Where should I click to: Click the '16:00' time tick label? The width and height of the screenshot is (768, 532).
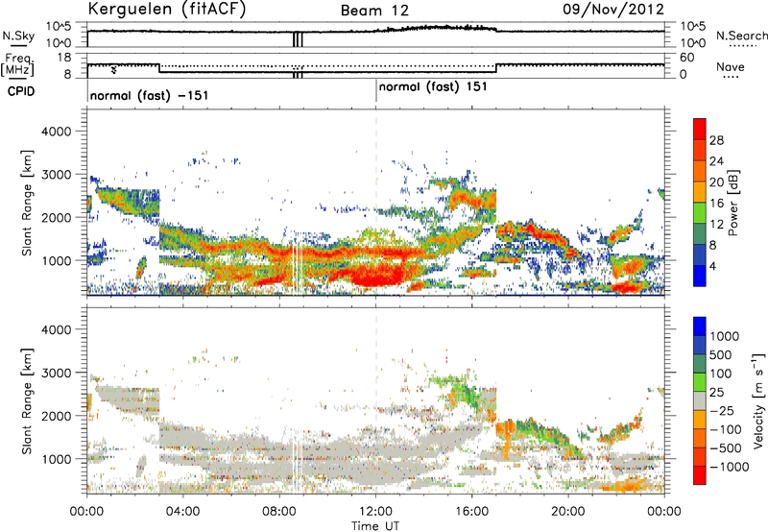[471, 511]
